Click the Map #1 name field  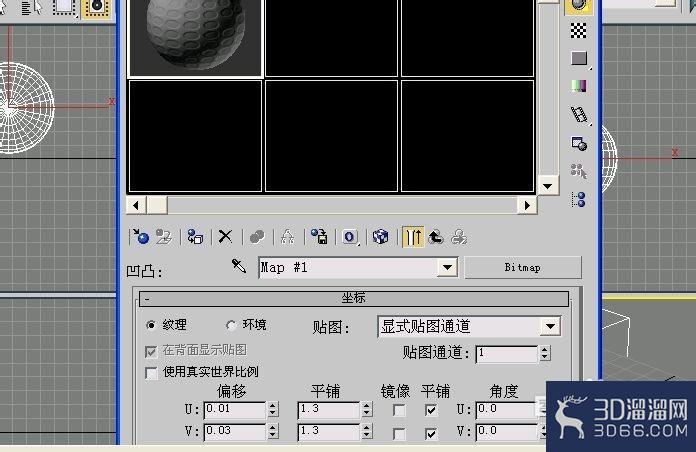[x=348, y=267]
